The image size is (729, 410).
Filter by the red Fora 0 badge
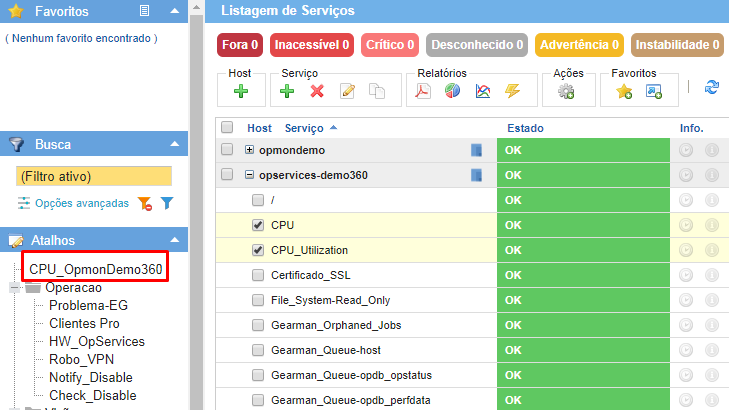(x=240, y=45)
